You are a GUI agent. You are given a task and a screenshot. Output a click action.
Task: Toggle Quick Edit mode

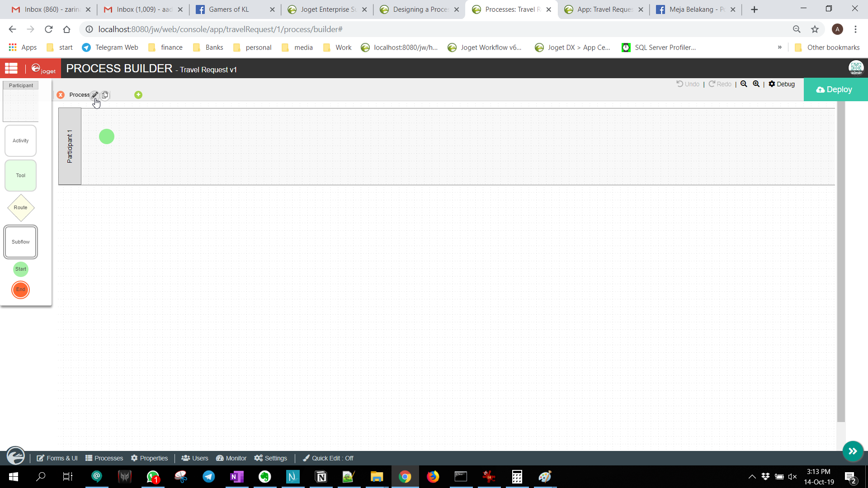pyautogui.click(x=328, y=458)
